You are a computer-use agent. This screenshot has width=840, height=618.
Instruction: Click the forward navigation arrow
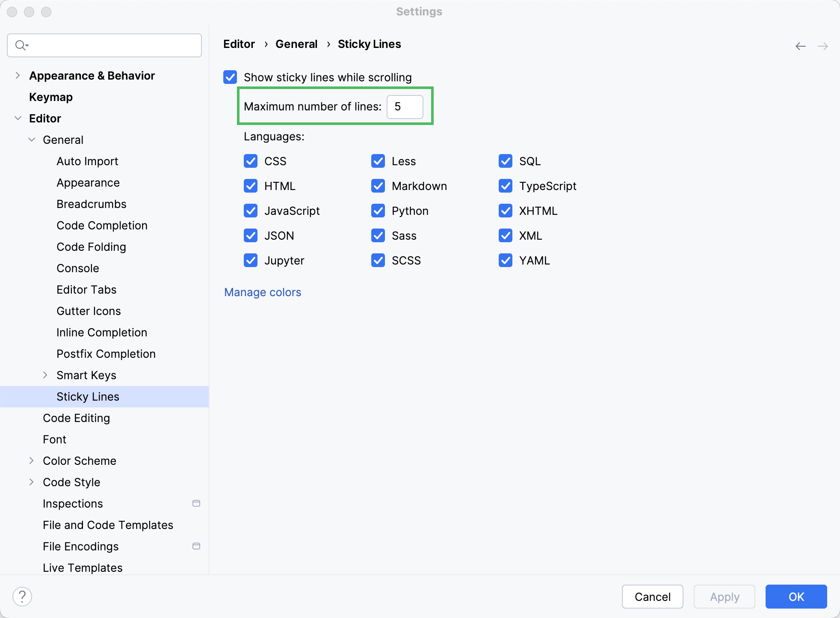(x=821, y=46)
